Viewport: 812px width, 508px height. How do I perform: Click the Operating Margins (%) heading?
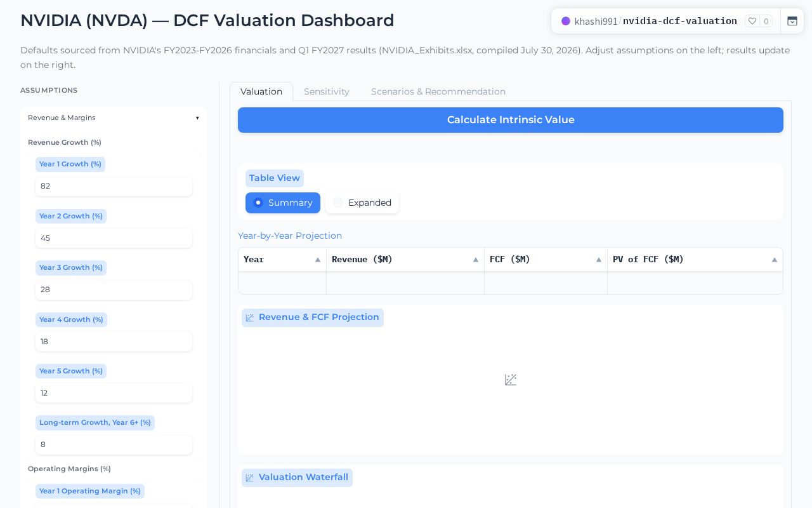(69, 469)
